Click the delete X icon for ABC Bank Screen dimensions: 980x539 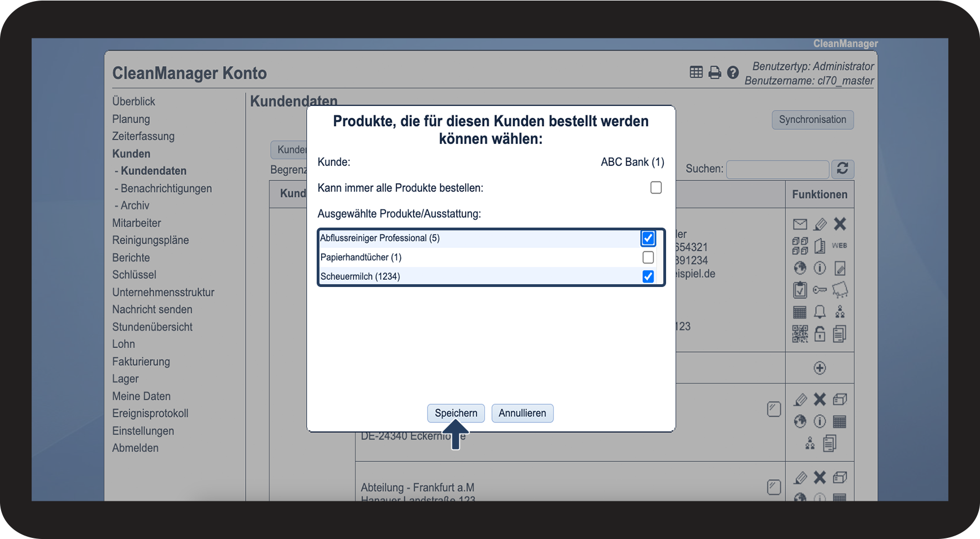point(840,224)
